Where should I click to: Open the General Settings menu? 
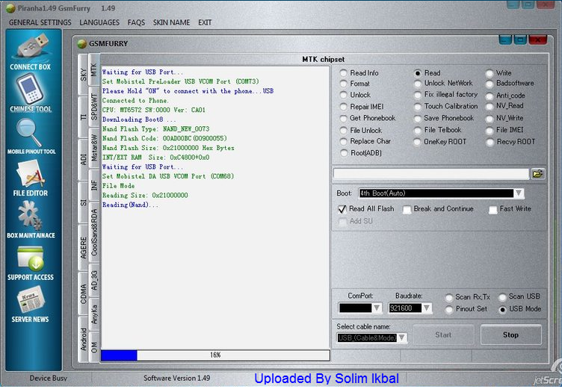click(x=40, y=22)
